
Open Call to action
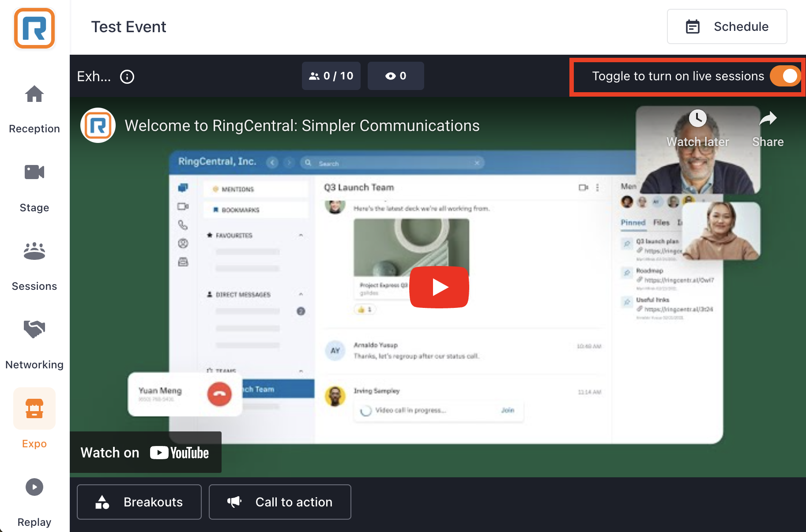(x=280, y=502)
